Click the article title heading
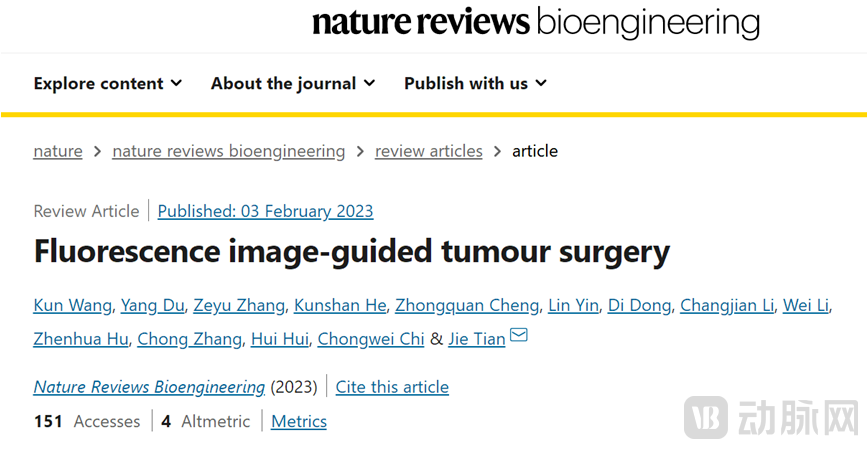The height and width of the screenshot is (449, 868). click(x=351, y=252)
